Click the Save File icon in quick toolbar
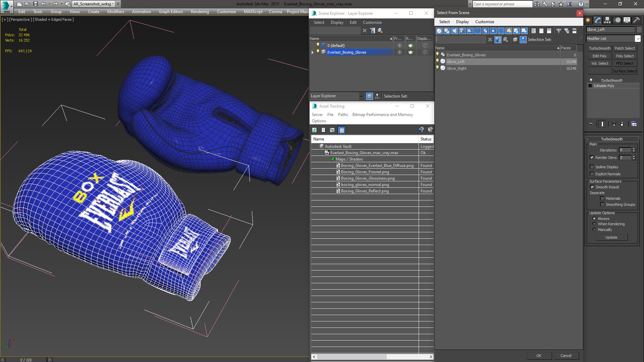This screenshot has height=362, width=644. 36,4
